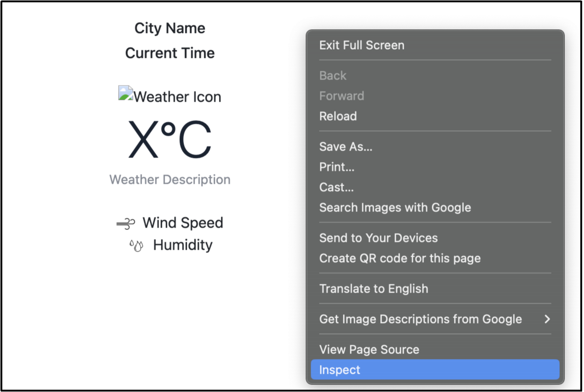
Task: Click the greyed-out Forward option
Action: [x=342, y=96]
